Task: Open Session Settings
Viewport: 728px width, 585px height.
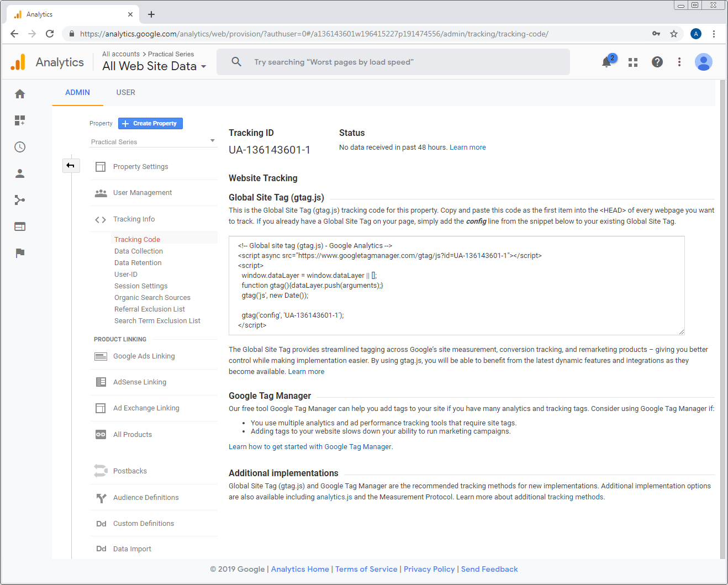Action: [x=141, y=286]
